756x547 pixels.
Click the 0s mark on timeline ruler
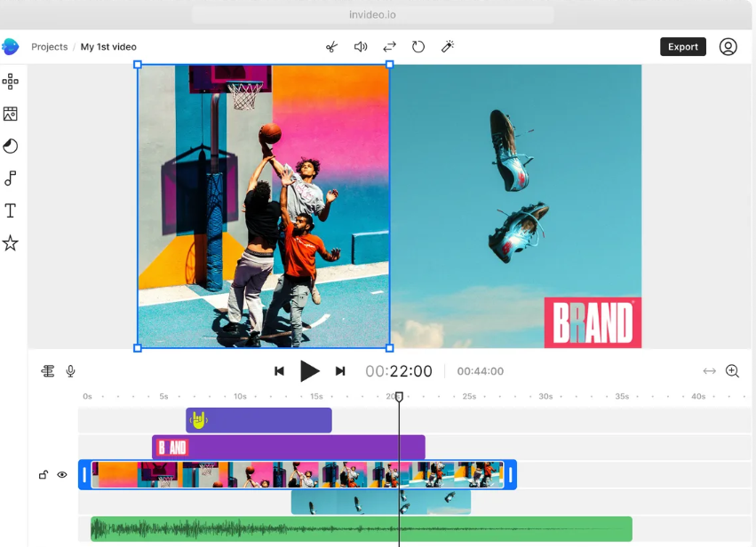pyautogui.click(x=87, y=397)
